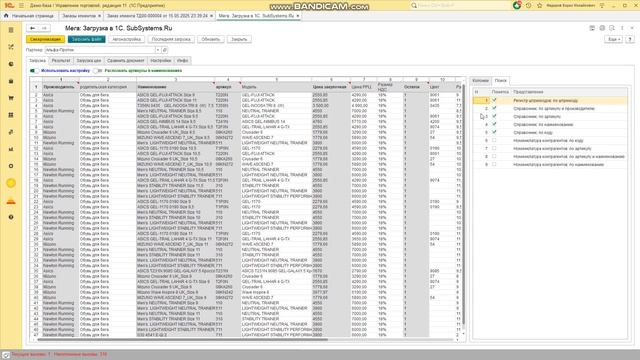Open the gear settings sidebar icon
This screenshot has width=640, height=360.
pyautogui.click(x=11, y=166)
